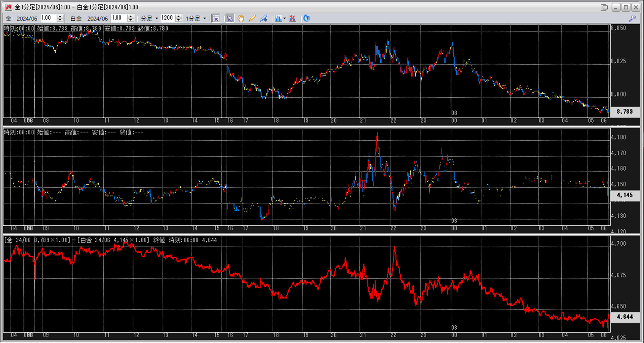Click the restore-down overlapping windows icon
644x343 pixels.
point(604,7)
